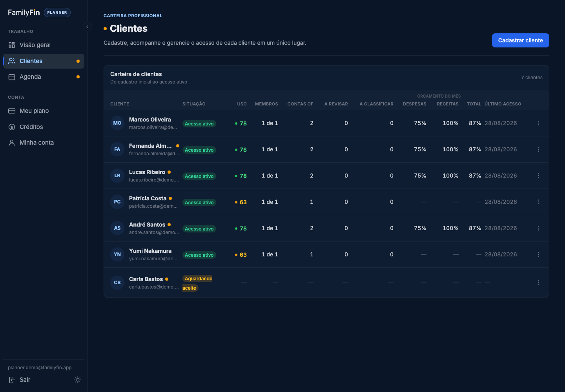Click the USO column header
Screen dimensions: 565x392
coord(242,104)
